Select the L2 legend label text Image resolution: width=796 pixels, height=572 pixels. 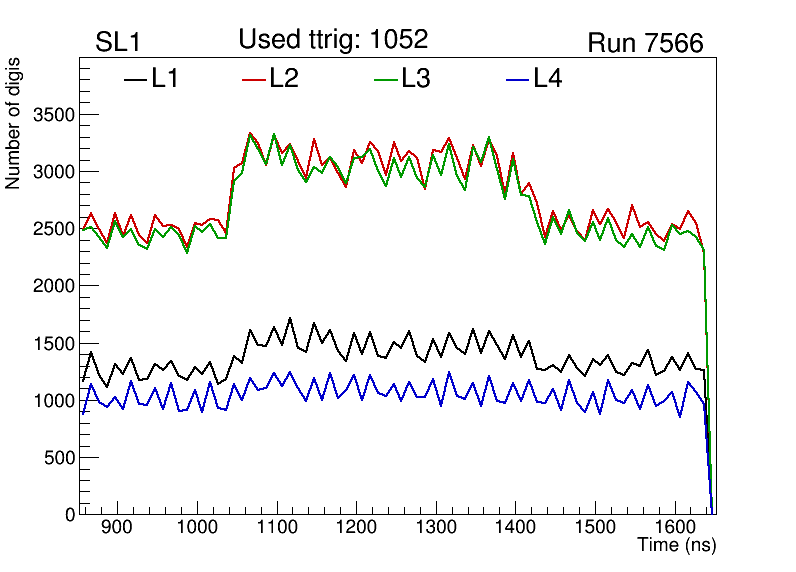[x=284, y=79]
